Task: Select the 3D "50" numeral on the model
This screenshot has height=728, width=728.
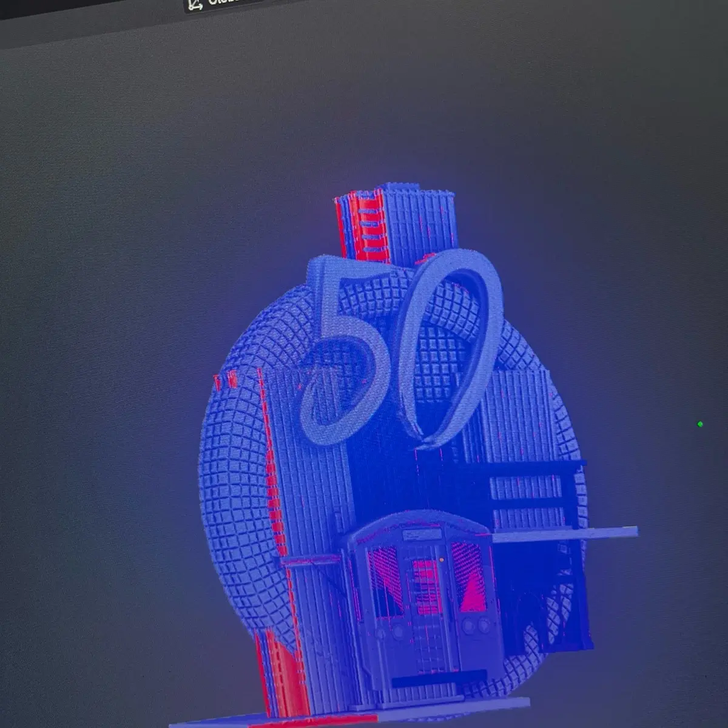Action: point(400,350)
